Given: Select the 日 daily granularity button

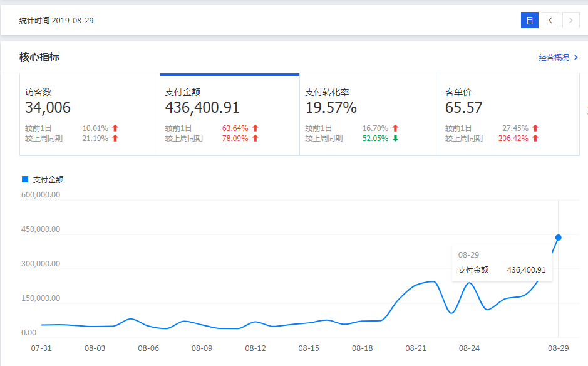Looking at the screenshot, I should [529, 21].
